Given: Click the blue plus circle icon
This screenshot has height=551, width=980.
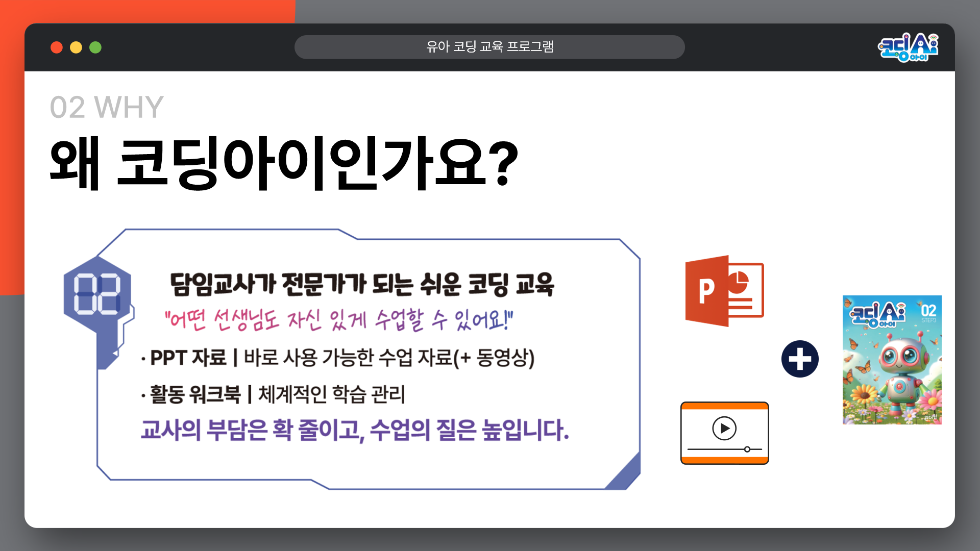Looking at the screenshot, I should pos(800,359).
